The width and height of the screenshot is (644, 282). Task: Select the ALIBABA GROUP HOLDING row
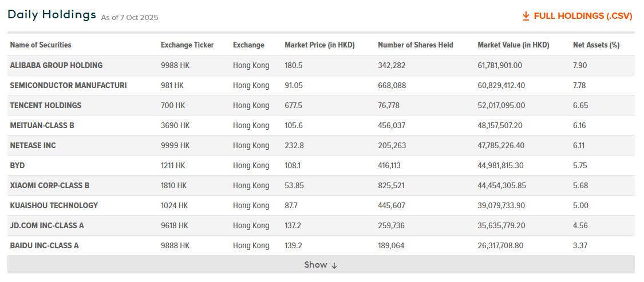[56, 65]
